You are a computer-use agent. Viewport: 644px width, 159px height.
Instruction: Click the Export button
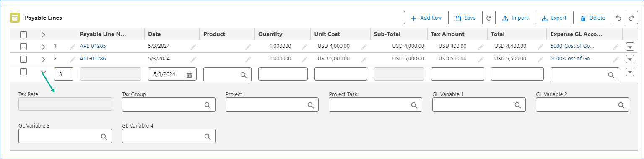[554, 18]
